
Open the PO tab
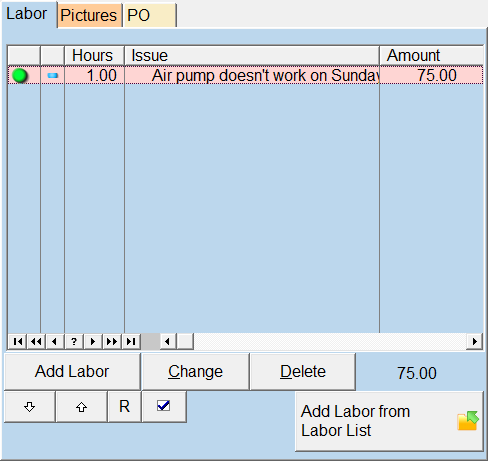[x=149, y=15]
